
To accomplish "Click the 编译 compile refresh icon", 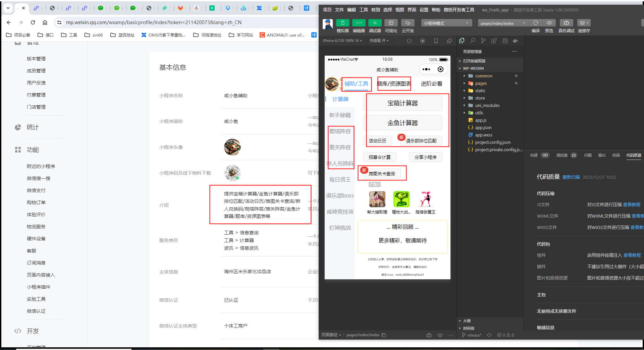I will click(x=536, y=23).
